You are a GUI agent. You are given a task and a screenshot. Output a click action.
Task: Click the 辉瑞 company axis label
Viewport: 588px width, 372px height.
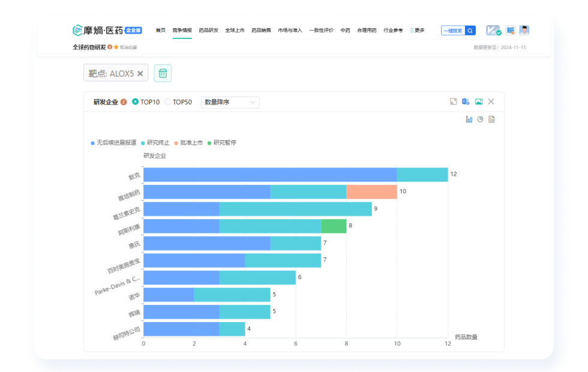coord(134,313)
